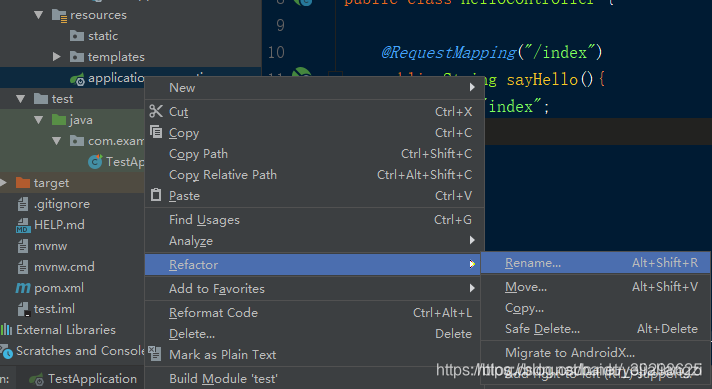Click line number 9 in gutter
This screenshot has width=712, height=389.
(281, 25)
